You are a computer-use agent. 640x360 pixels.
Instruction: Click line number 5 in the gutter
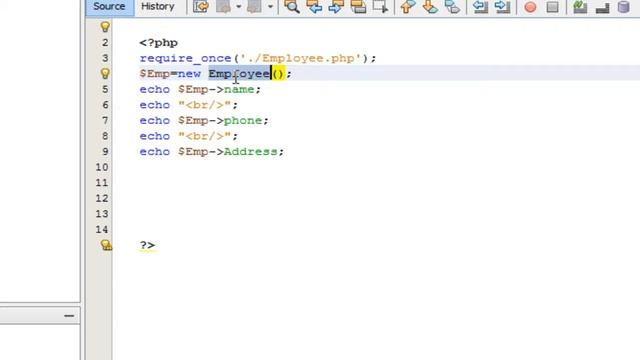click(x=105, y=89)
